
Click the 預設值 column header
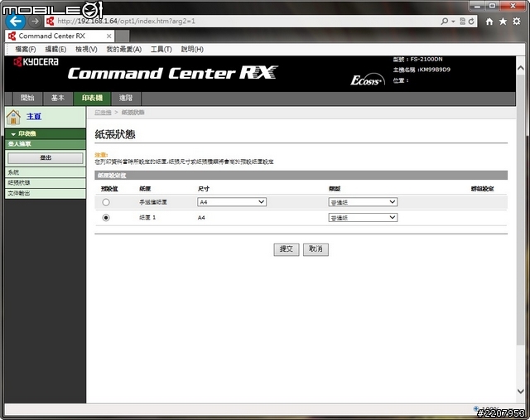[x=109, y=189]
